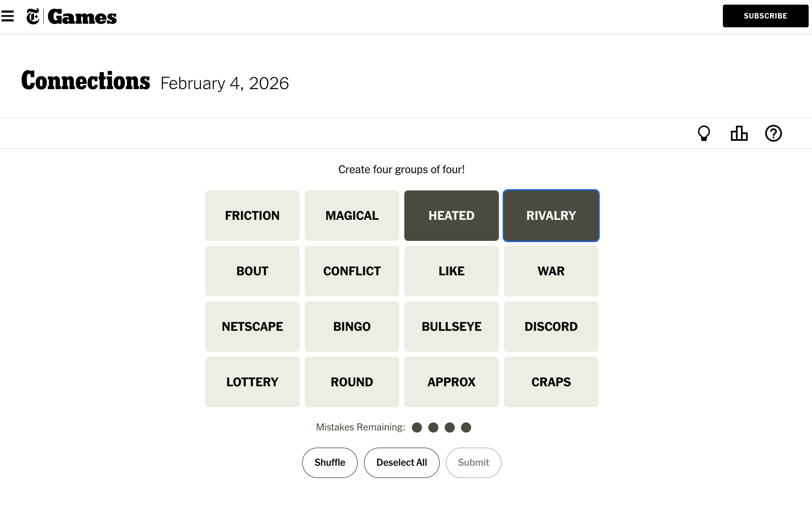The image size is (812, 512).
Task: Select the MAGICAL word tile
Action: click(x=352, y=216)
